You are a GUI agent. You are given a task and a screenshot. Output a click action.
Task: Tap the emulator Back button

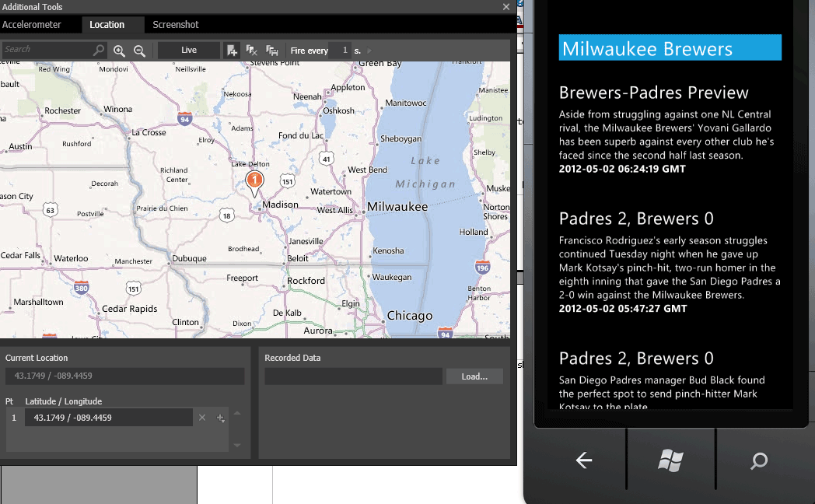[584, 460]
